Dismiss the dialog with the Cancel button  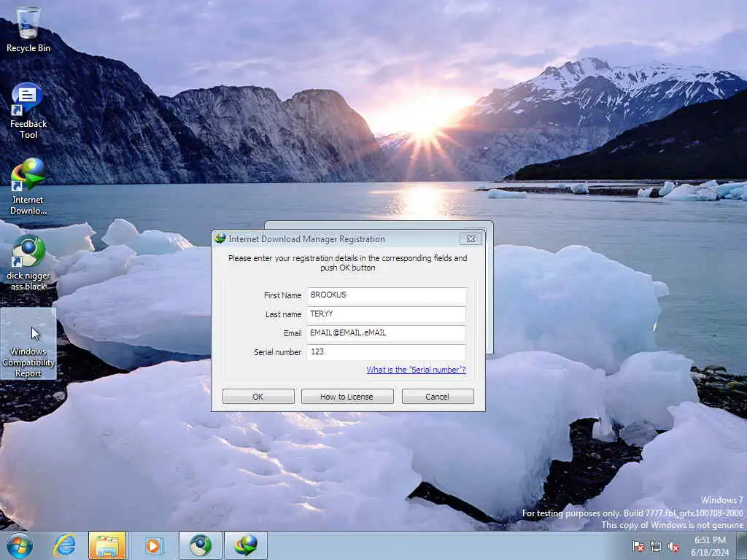(x=438, y=396)
